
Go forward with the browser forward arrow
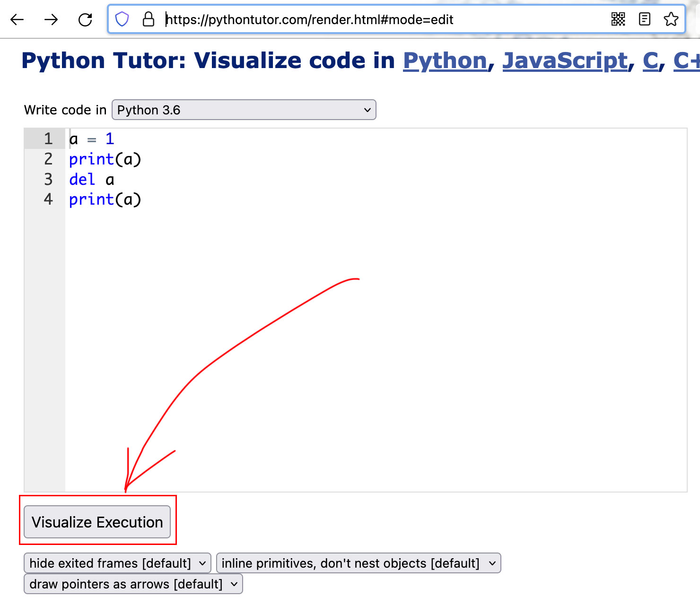(51, 19)
